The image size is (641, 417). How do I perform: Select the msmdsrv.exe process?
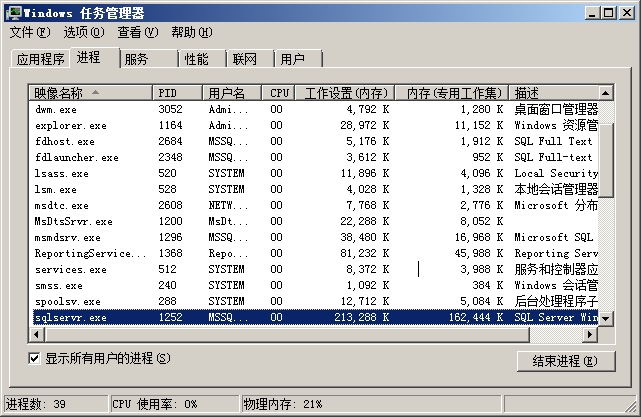click(315, 238)
